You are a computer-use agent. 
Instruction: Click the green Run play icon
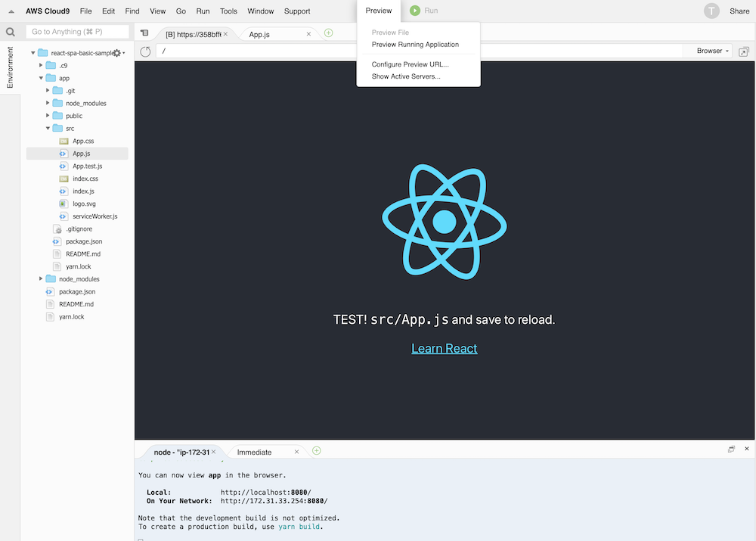(414, 11)
